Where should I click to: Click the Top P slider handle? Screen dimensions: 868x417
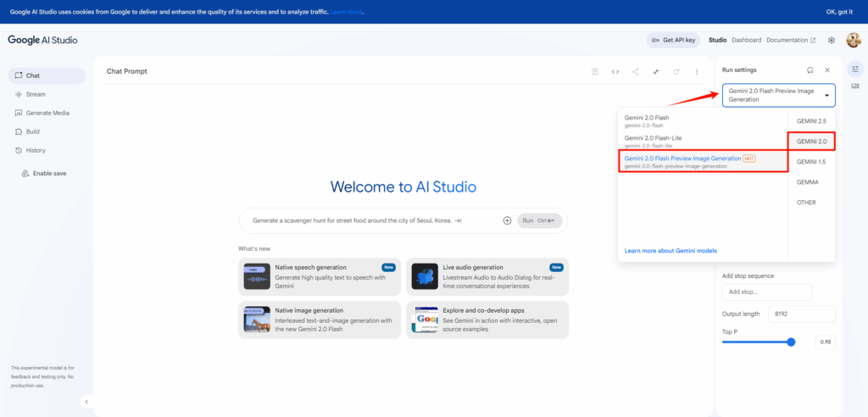[791, 342]
